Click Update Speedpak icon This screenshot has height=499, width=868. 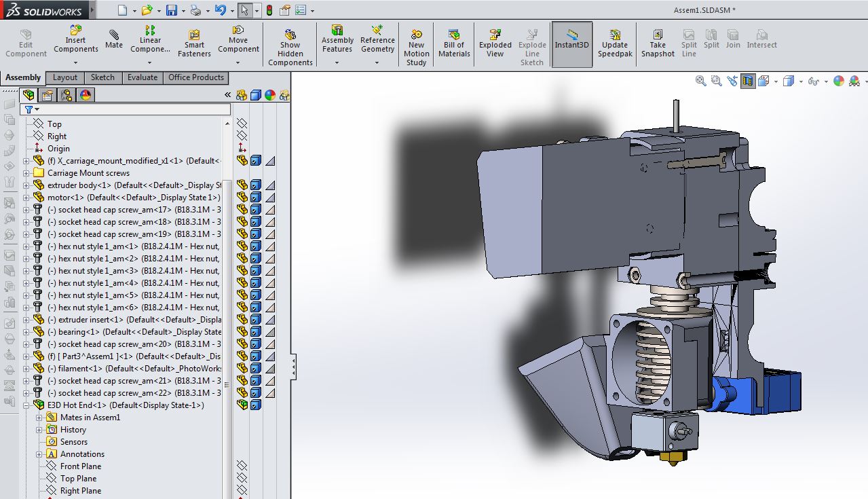[x=615, y=35]
